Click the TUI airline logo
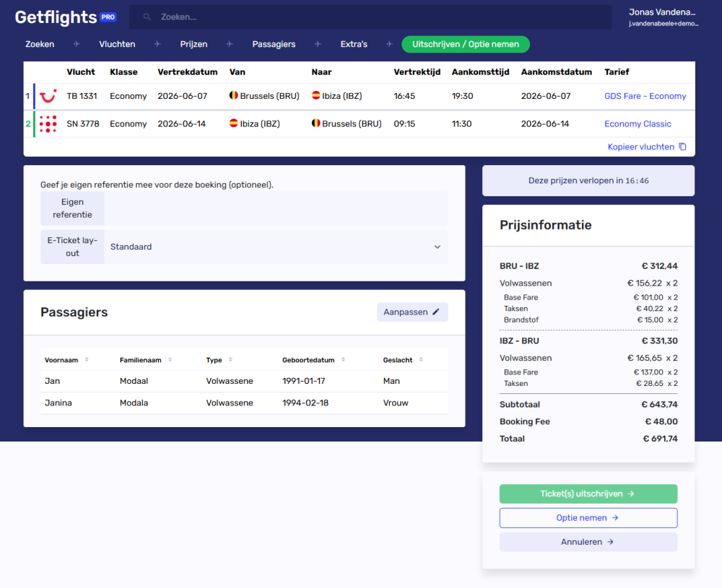Viewport: 722px width, 588px height. pyautogui.click(x=48, y=96)
